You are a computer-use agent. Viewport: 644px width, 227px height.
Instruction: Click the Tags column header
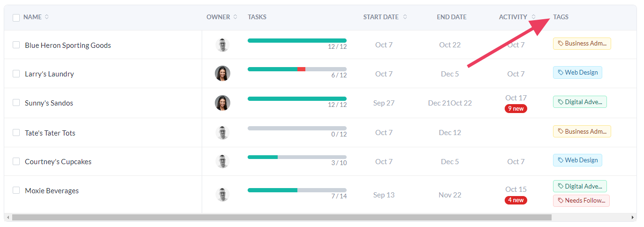point(561,17)
